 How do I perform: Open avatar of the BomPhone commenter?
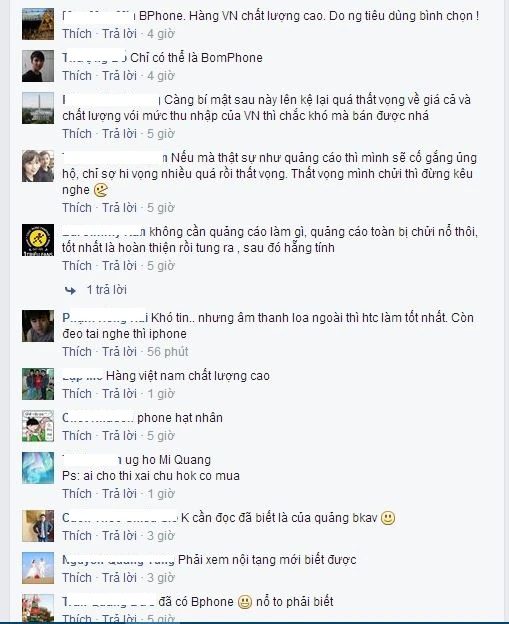(x=38, y=66)
